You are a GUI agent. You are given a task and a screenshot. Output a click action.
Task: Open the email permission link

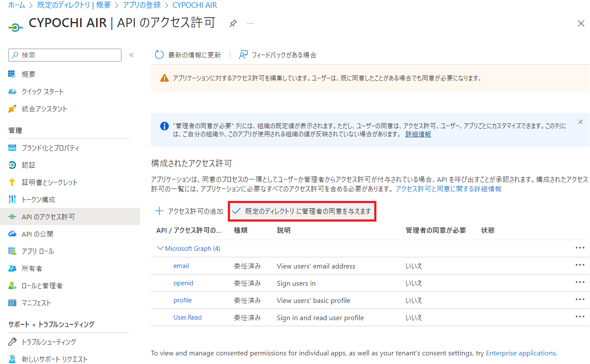click(181, 266)
